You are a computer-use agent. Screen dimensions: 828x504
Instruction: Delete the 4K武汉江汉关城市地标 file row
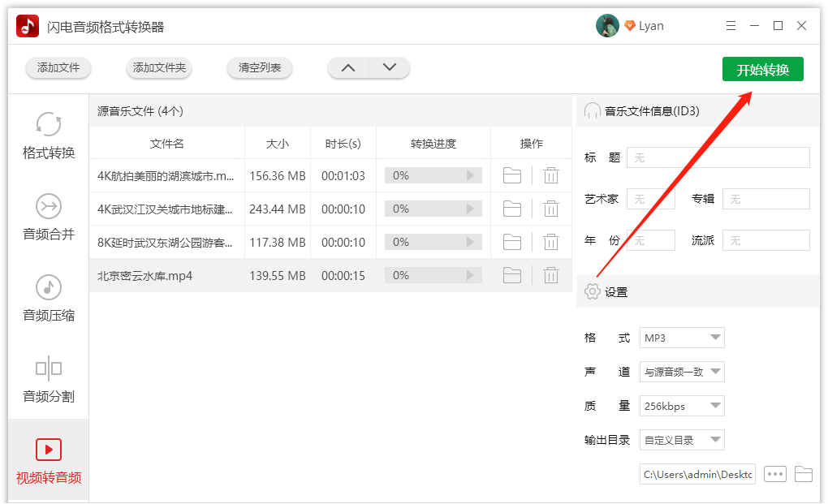(550, 209)
